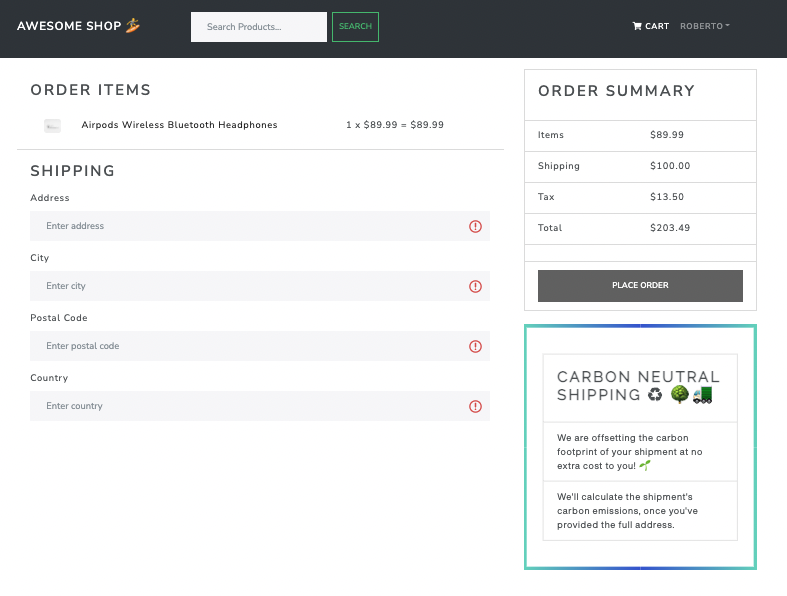Click the green SEARCH button

(x=355, y=27)
